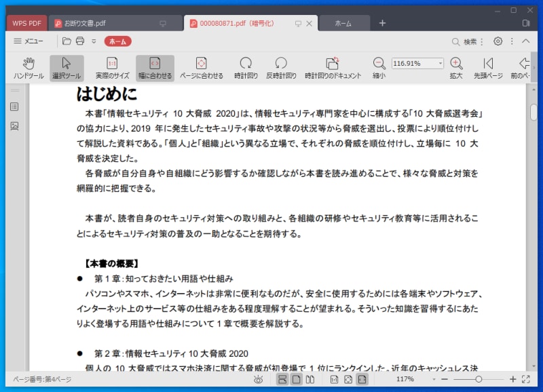Expand the quick access dropdown arrow
Image resolution: width=543 pixels, height=392 pixels.
click(94, 41)
